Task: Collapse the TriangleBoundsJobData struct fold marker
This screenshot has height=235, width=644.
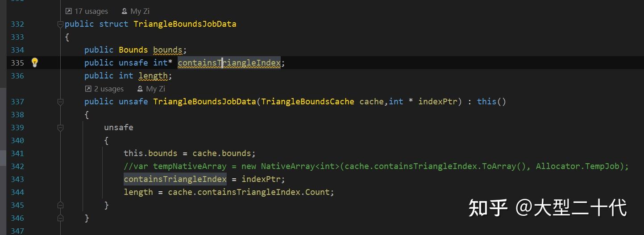Action: (x=61, y=24)
